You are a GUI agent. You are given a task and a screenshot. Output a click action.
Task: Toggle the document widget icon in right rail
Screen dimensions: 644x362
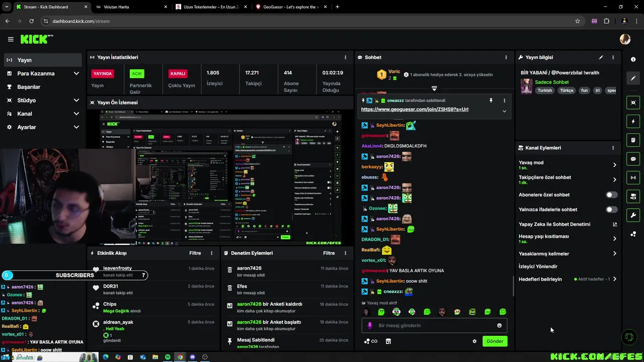[x=633, y=140]
